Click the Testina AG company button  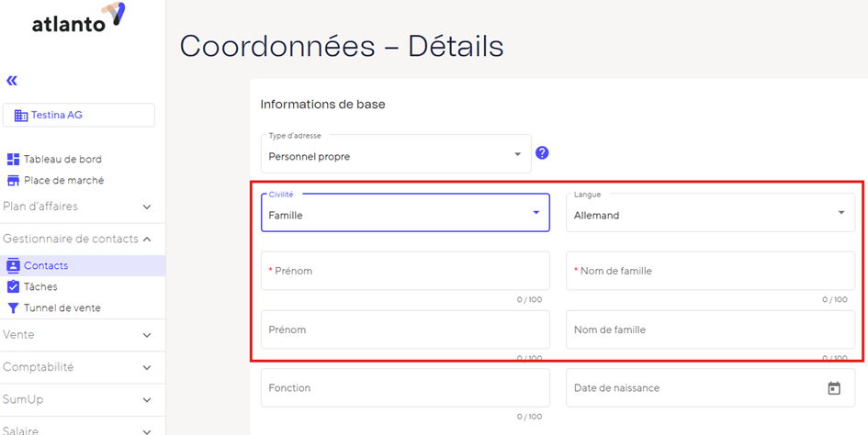[x=79, y=115]
